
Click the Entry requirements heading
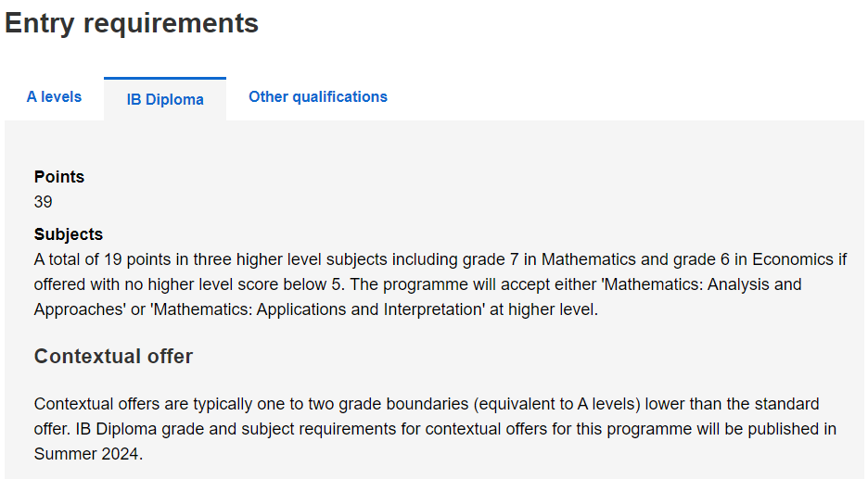[x=131, y=24]
